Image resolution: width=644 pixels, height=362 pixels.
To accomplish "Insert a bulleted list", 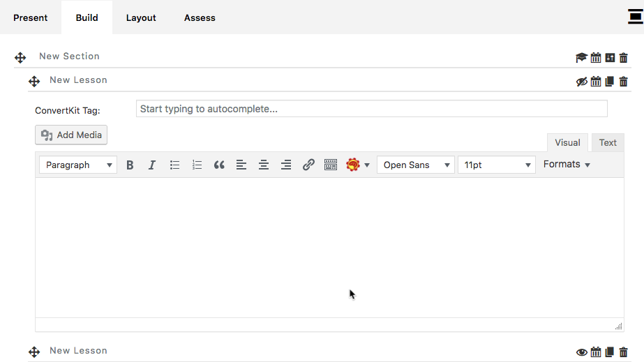I will pyautogui.click(x=174, y=165).
